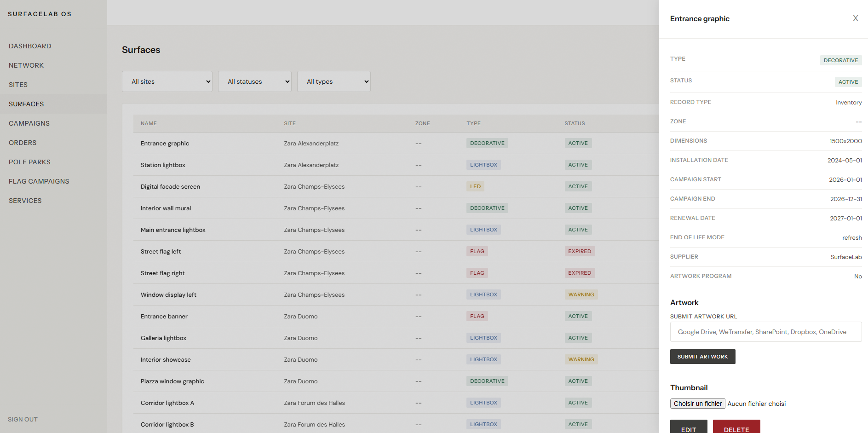Screen dimensions: 868x433
Task: Open Campaigns from the sidebar
Action: coord(29,123)
